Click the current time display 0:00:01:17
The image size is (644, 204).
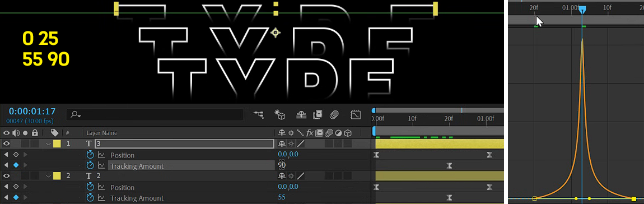click(32, 112)
